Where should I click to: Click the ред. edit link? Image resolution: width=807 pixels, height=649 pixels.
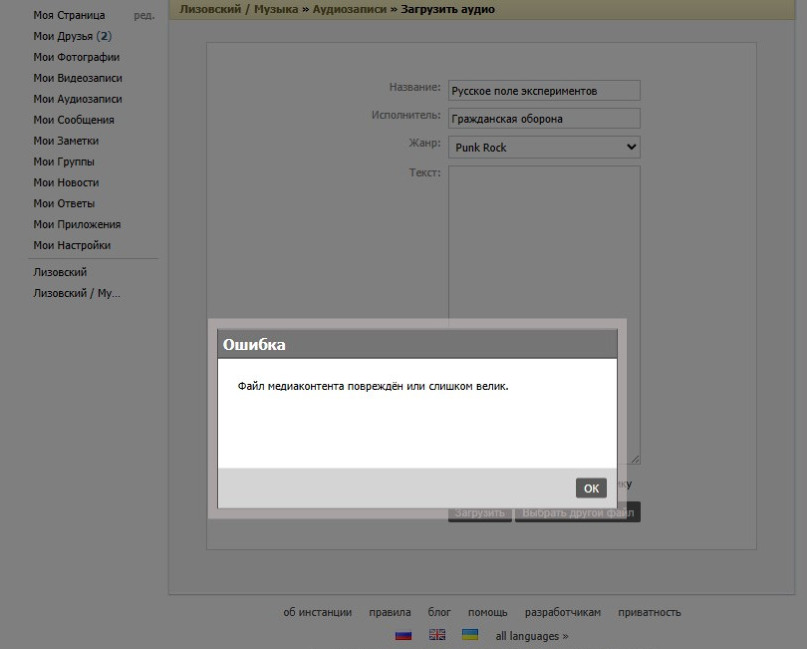point(144,15)
